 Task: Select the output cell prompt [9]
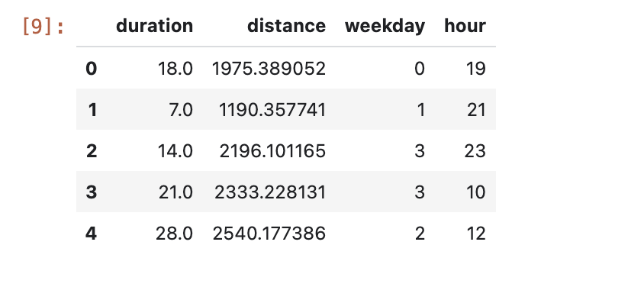pyautogui.click(x=43, y=27)
